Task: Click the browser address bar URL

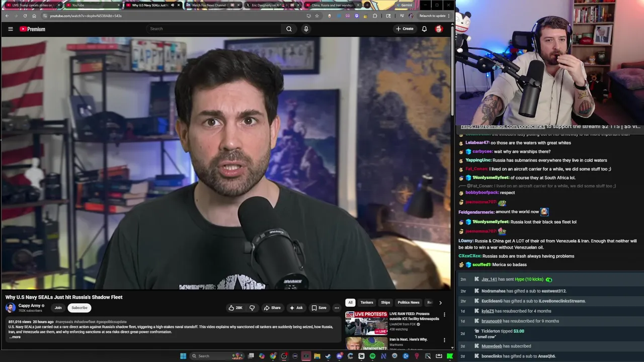Action: coord(86,16)
